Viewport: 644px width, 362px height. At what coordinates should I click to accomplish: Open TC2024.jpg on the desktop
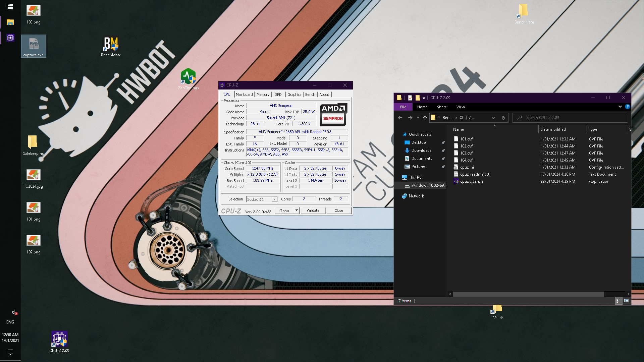34,178
